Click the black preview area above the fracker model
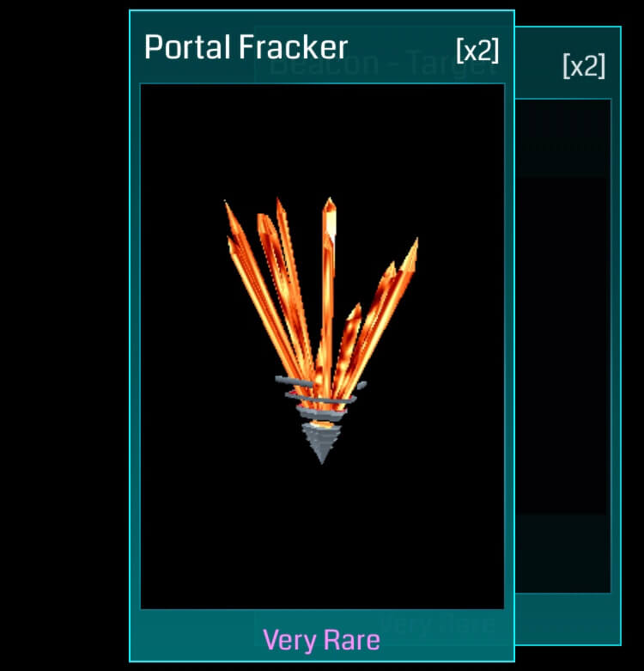Screen dimensions: 644x671 pos(322,139)
